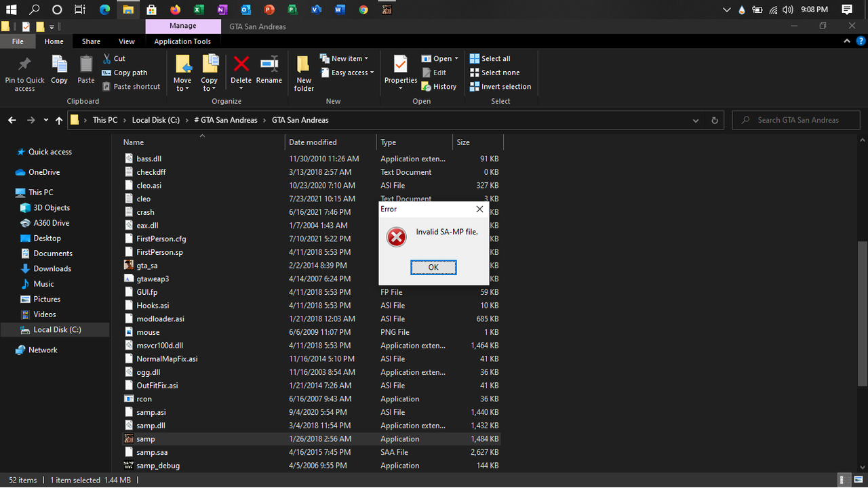Click Invert selection in ribbon

pyautogui.click(x=500, y=87)
